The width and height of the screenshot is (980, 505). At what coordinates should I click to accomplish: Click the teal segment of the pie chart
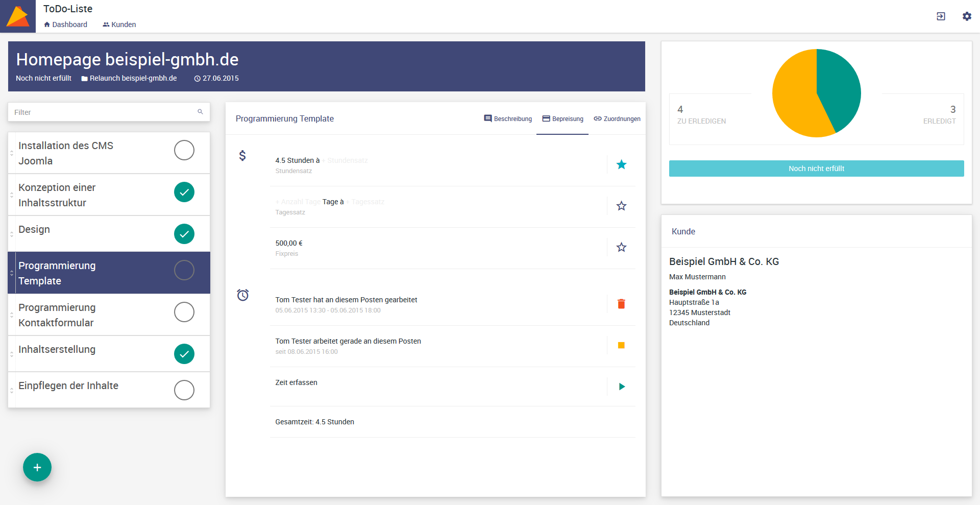point(840,87)
